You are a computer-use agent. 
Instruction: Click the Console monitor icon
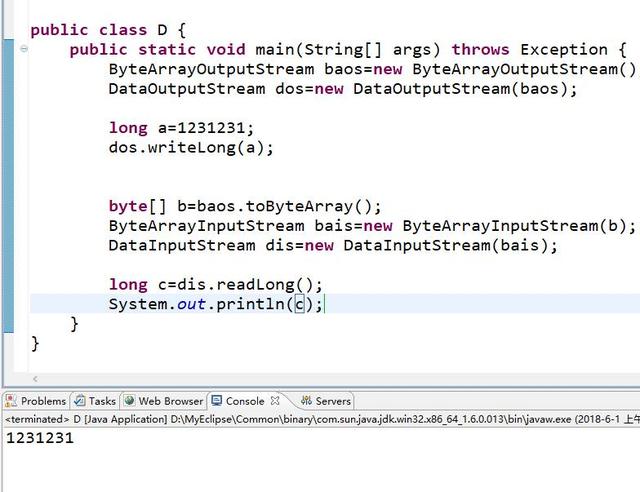click(217, 401)
